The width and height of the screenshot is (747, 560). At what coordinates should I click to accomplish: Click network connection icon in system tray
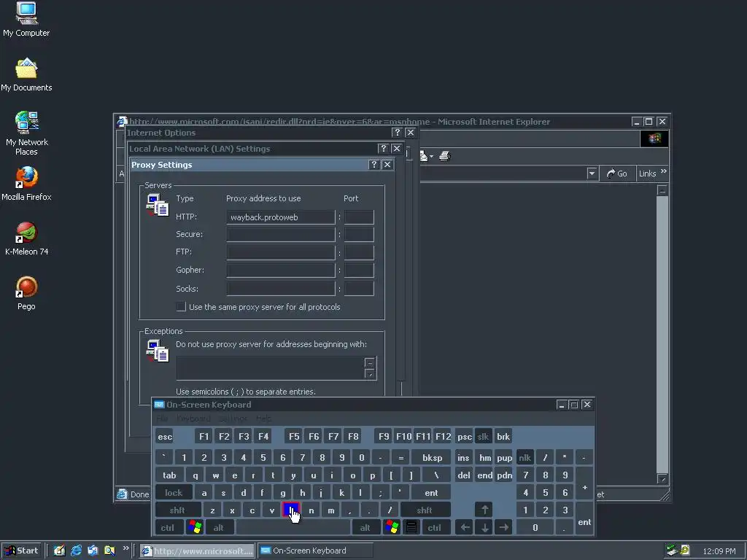click(x=671, y=551)
